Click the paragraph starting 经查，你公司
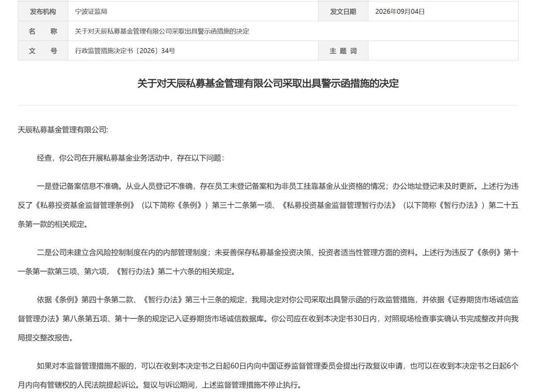 click(x=130, y=158)
